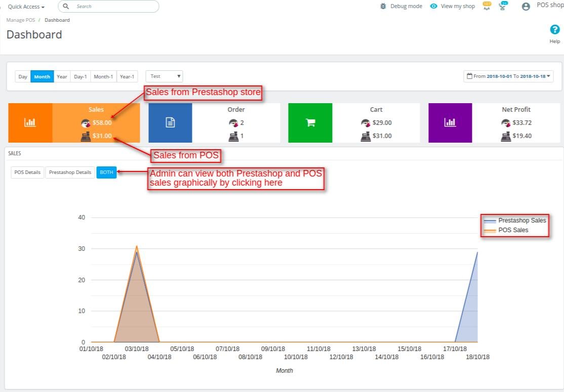This screenshot has width=564, height=392.
Task: Expand the date range picker dropdown
Action: (508, 76)
